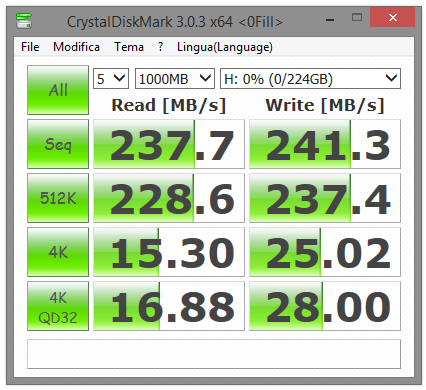The image size is (426, 390).
Task: Open the Tema menu
Action: click(129, 47)
